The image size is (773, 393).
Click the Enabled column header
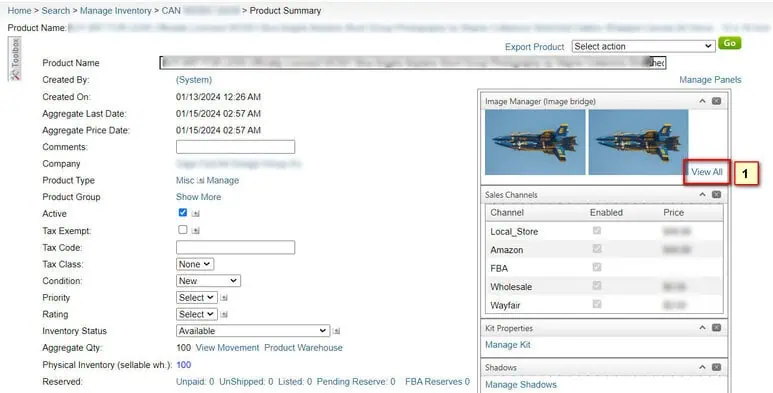click(606, 213)
